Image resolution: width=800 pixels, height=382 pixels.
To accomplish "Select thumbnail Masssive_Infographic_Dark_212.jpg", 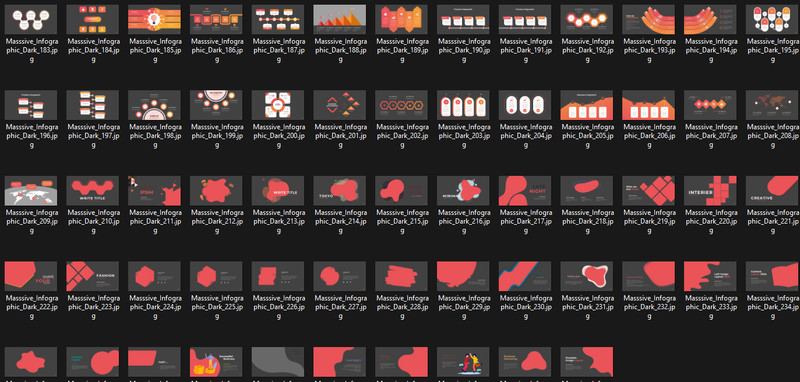I will coord(216,191).
